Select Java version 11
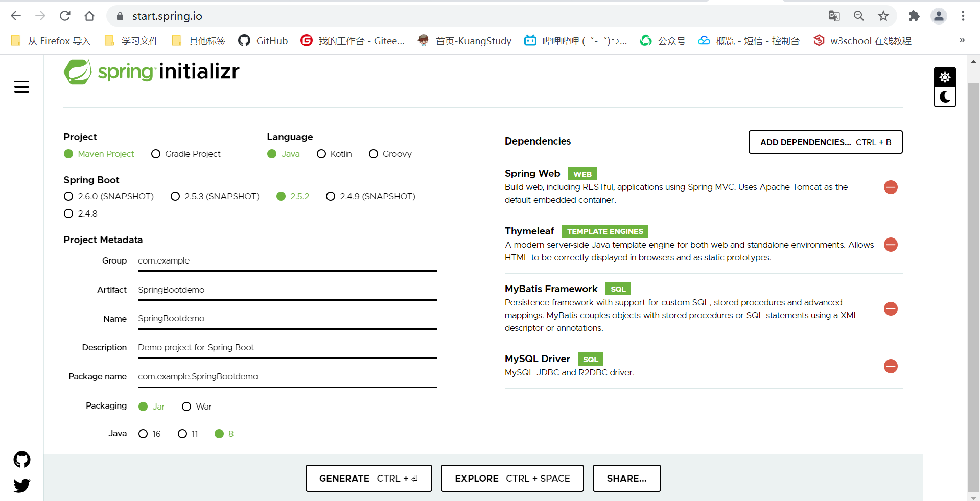 click(188, 434)
